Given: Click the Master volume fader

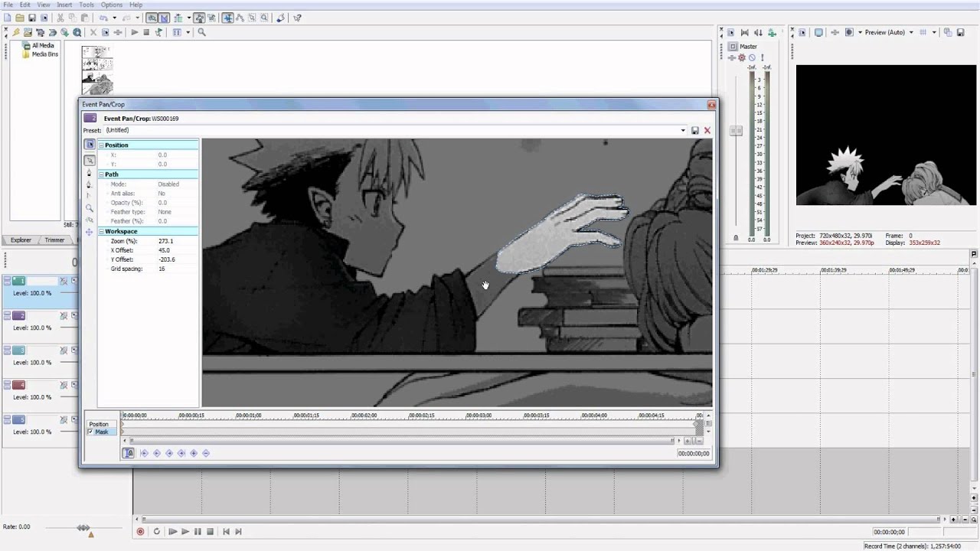Looking at the screenshot, I should (x=736, y=131).
